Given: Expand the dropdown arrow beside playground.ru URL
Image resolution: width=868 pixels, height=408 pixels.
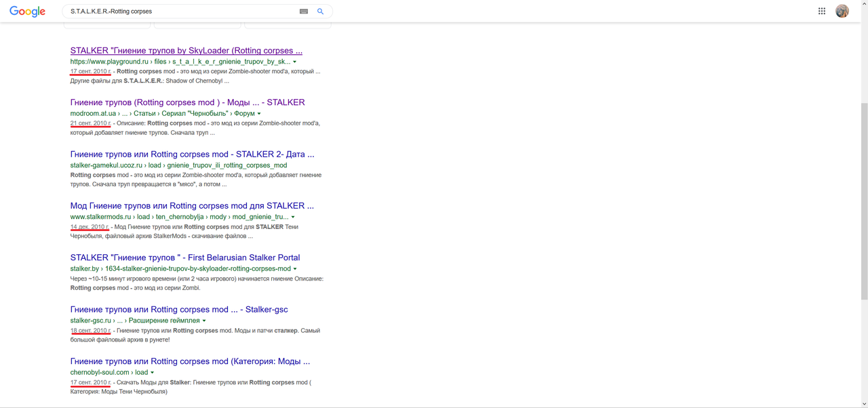Looking at the screenshot, I should pos(294,62).
